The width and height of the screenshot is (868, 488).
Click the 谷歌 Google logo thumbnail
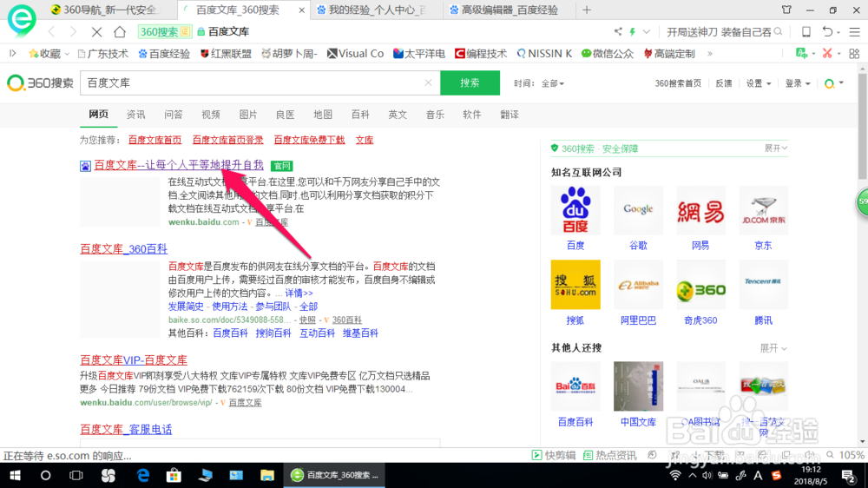click(638, 210)
